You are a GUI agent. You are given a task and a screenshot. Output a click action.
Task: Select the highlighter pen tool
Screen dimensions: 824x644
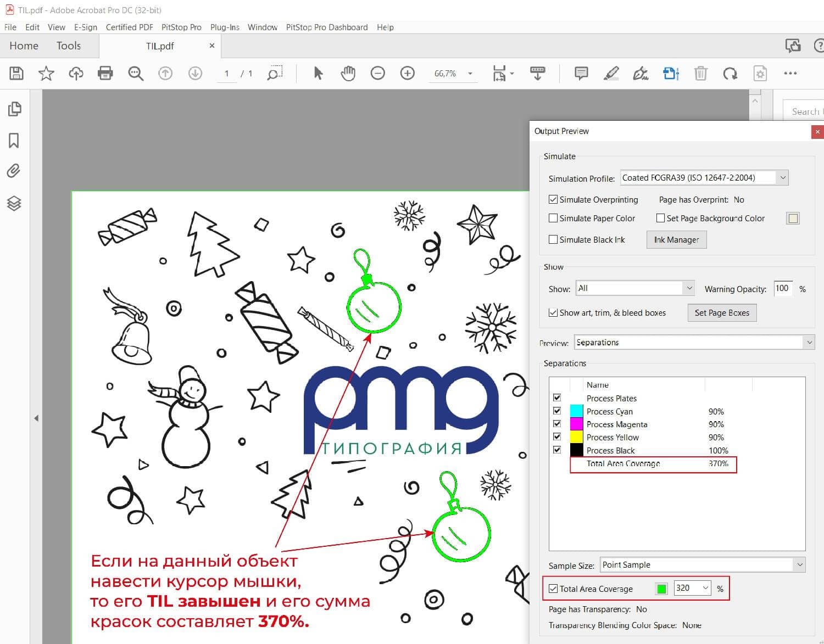[611, 73]
